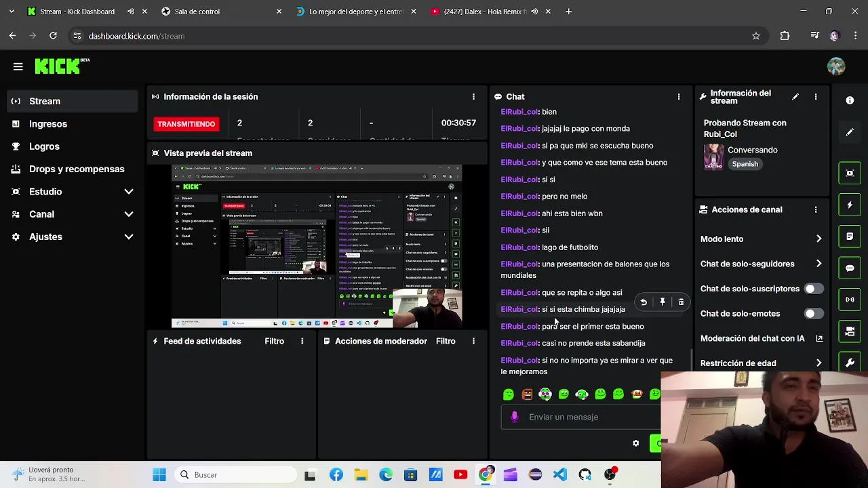Toggle the chat bubble panel icon
Image resolution: width=868 pixels, height=488 pixels.
point(850,268)
